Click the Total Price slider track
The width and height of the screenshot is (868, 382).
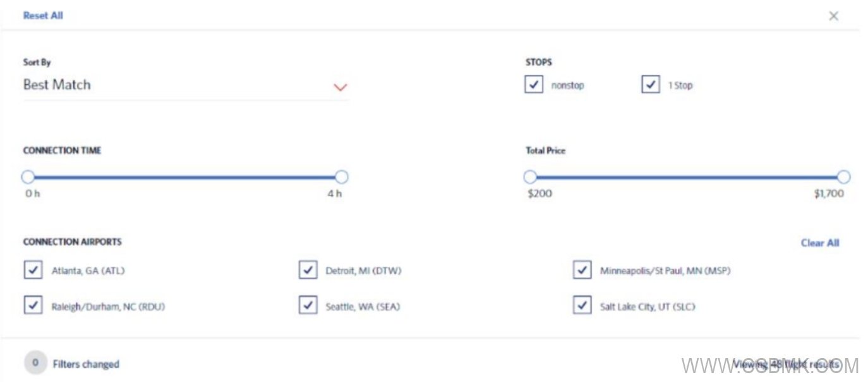(687, 177)
